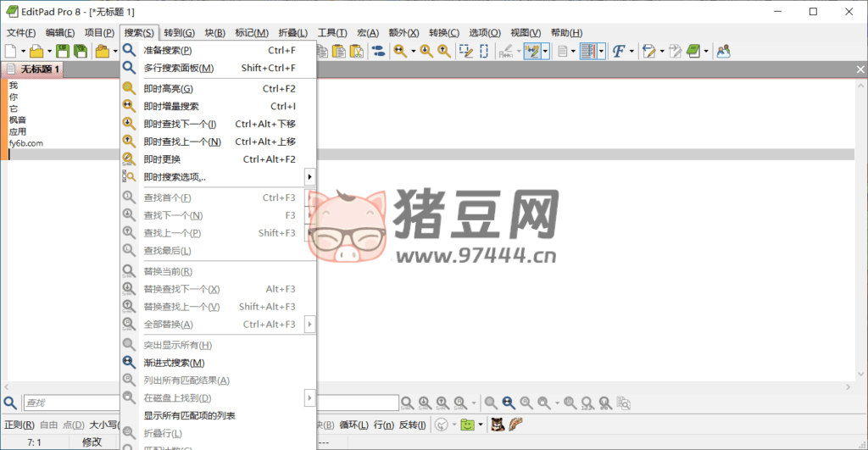This screenshot has height=450, width=868.
Task: Click the feather quill icon in search panel
Action: 515,425
